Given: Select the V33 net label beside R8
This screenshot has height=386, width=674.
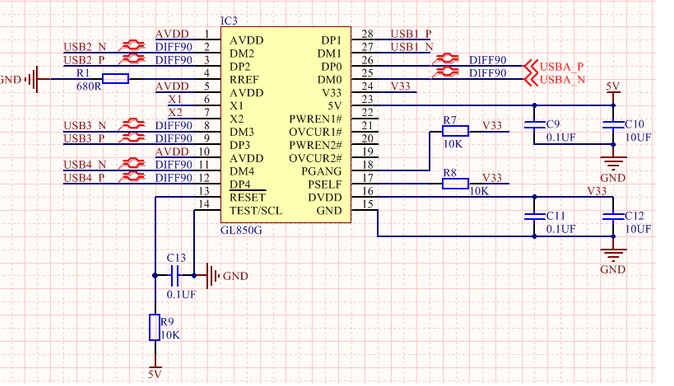Looking at the screenshot, I should 492,178.
